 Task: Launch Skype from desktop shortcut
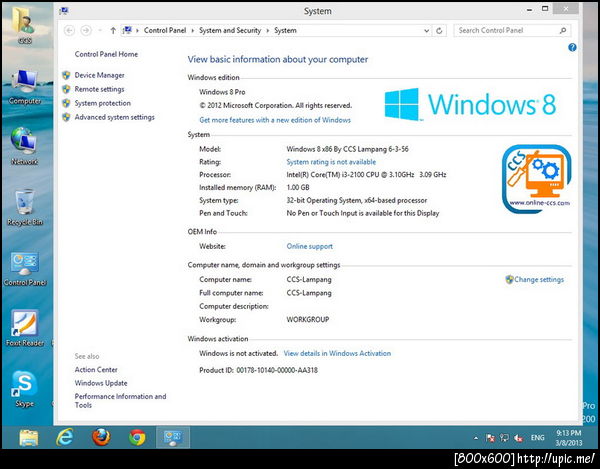[24, 389]
